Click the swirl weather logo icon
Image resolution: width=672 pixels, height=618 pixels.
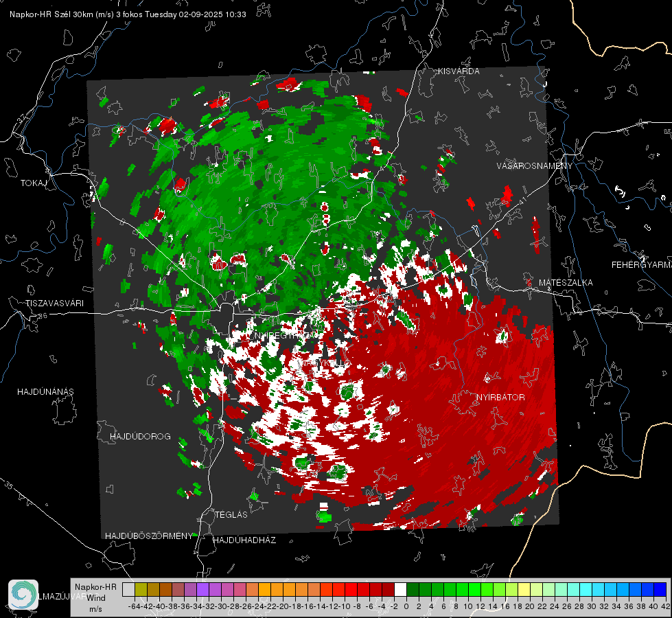coord(23,595)
